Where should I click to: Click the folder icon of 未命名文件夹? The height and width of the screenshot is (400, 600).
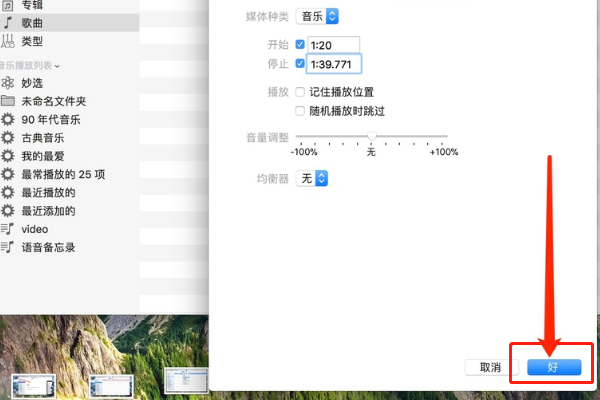[8, 101]
